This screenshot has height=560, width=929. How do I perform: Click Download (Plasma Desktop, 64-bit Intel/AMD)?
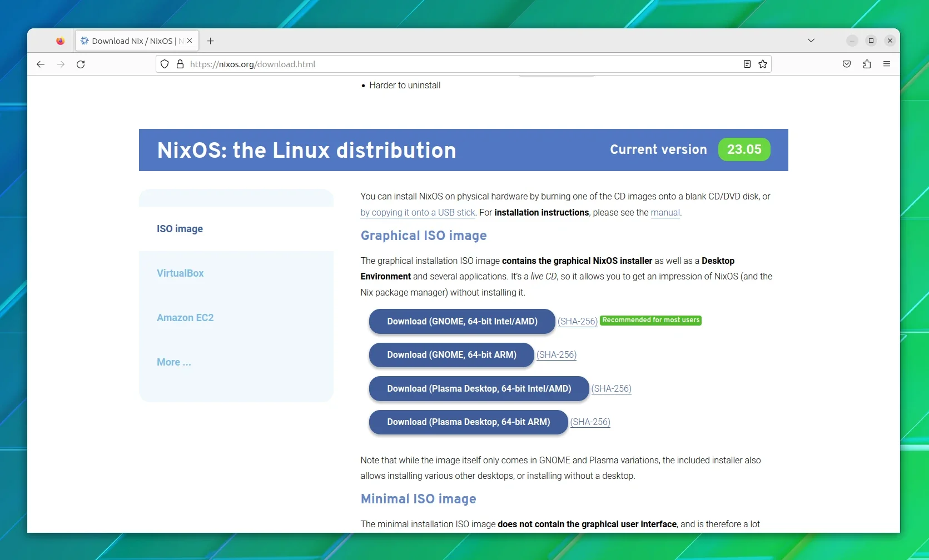click(x=479, y=389)
